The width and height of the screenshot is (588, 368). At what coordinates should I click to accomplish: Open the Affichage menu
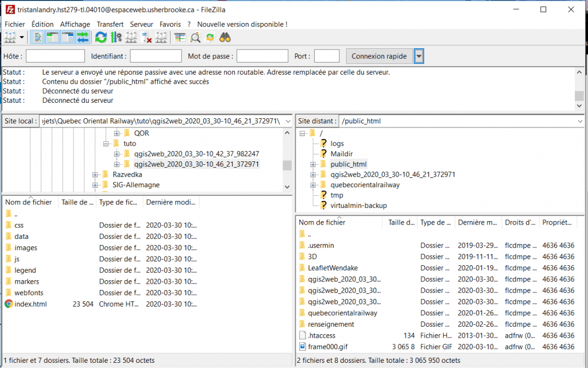pos(75,24)
